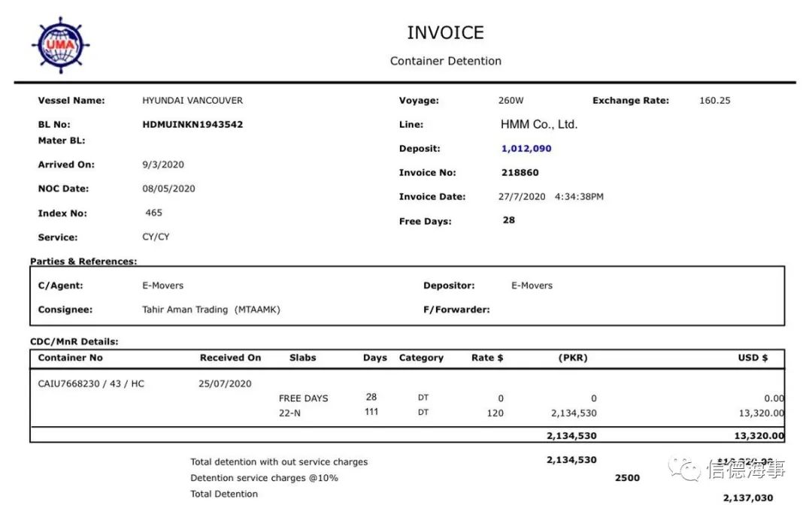Click the 22-N slab entry
The image size is (812, 505).
(289, 413)
